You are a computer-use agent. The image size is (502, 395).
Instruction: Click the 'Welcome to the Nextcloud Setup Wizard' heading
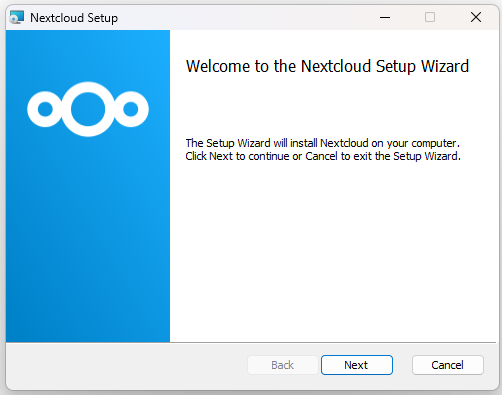327,66
